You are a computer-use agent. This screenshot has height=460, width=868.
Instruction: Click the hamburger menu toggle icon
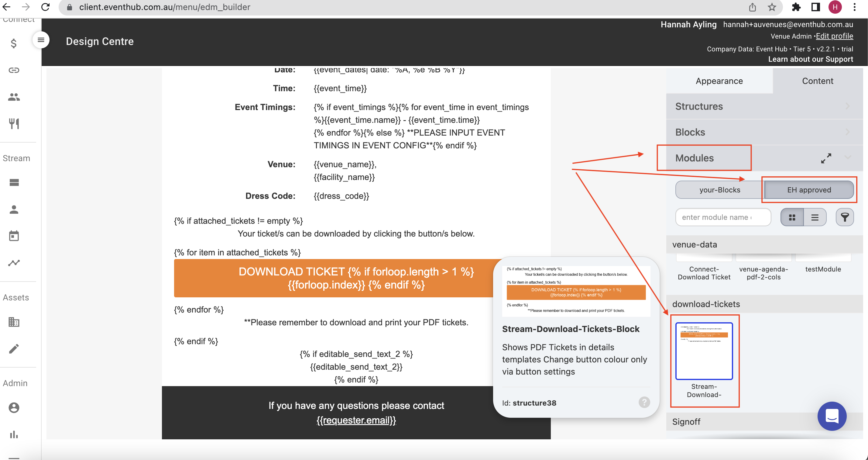click(41, 40)
